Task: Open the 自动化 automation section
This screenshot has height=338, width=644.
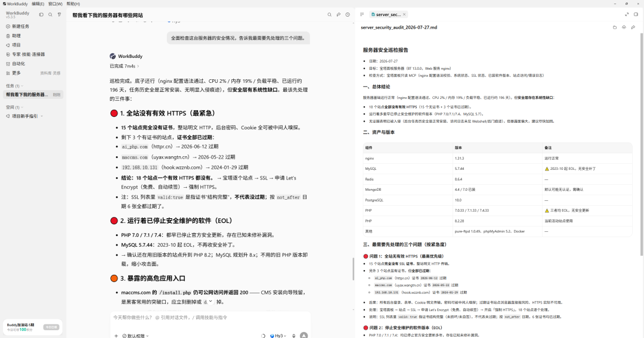Action: [15, 64]
